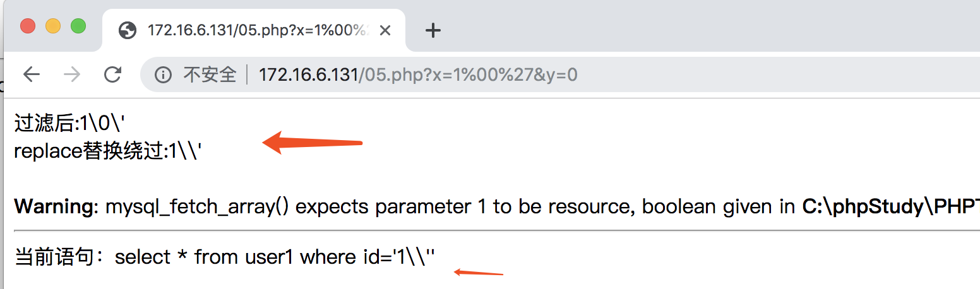Click the large red arrow annotation
The height and width of the screenshot is (289, 980).
tap(313, 143)
